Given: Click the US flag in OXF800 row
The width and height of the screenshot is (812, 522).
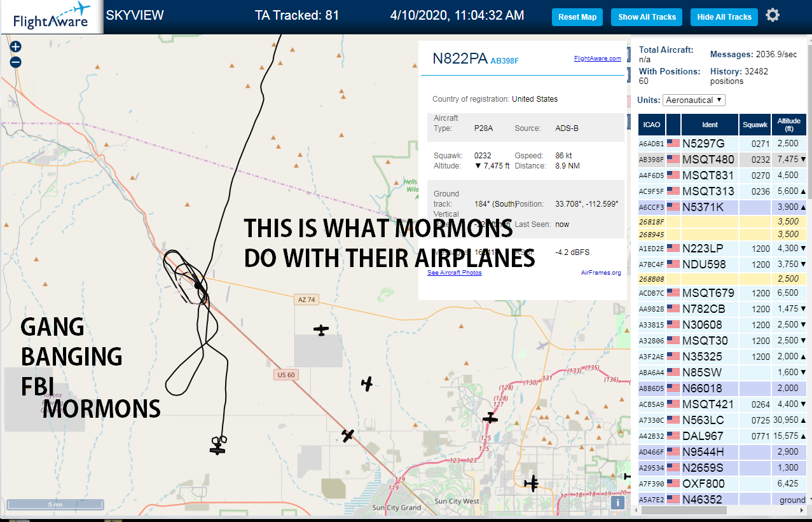Looking at the screenshot, I should tap(673, 484).
